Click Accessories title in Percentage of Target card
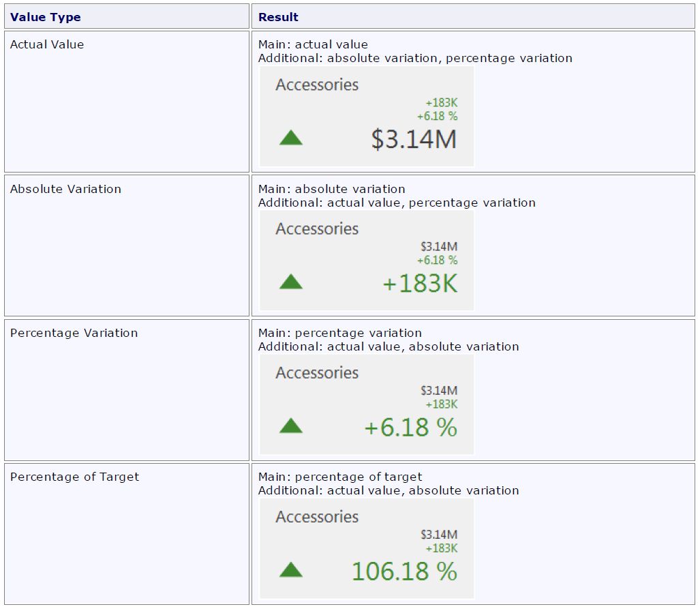The height and width of the screenshot is (609, 700). coord(317,517)
